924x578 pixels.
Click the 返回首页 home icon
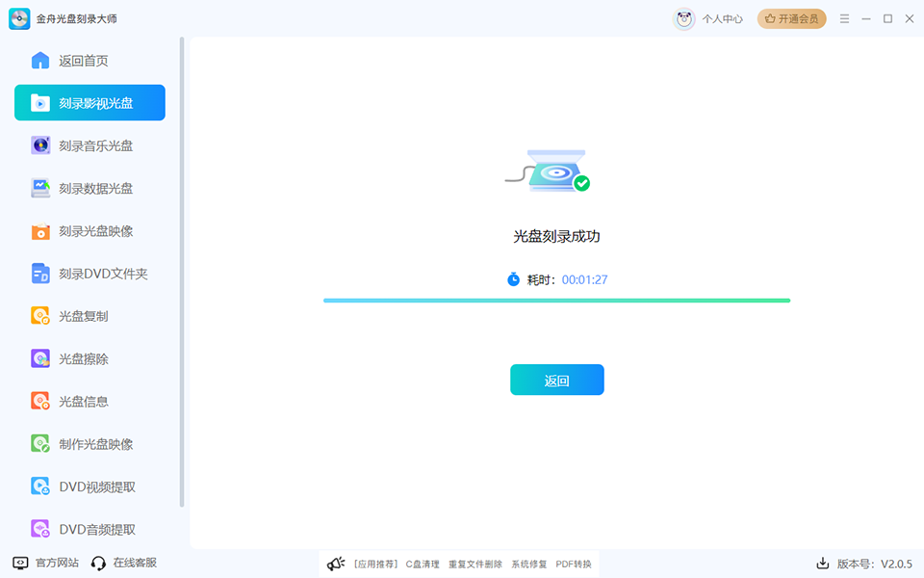[x=39, y=59]
